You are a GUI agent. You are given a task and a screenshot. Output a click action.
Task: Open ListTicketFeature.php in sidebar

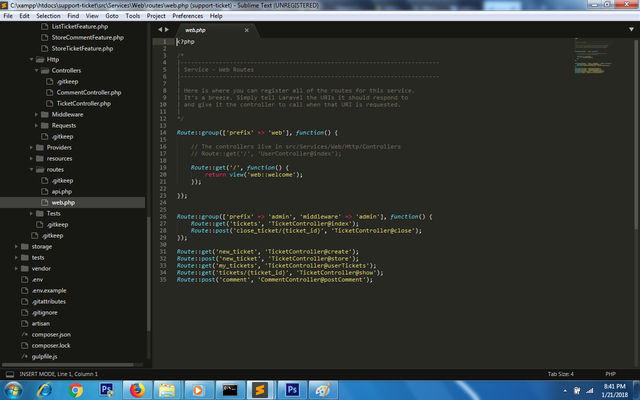pyautogui.click(x=80, y=27)
